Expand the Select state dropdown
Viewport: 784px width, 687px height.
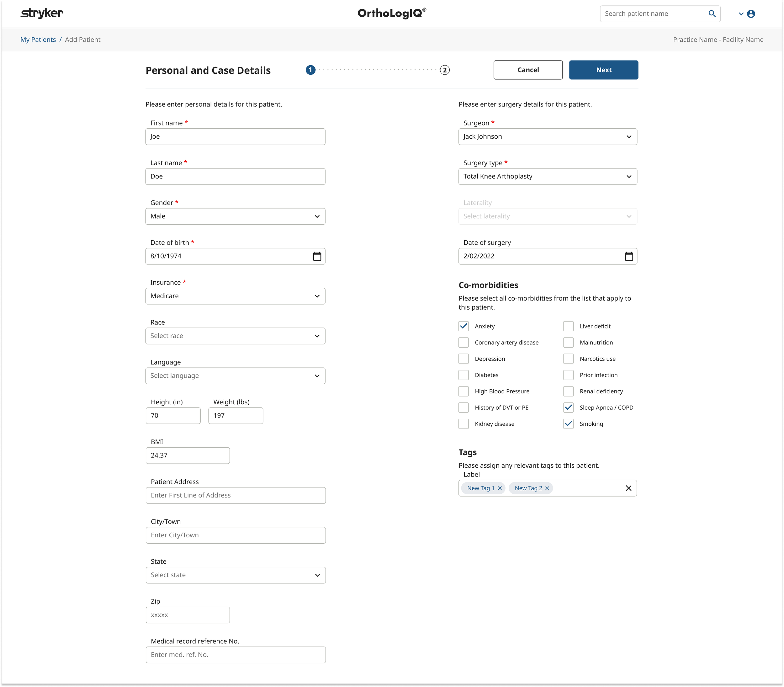point(235,575)
